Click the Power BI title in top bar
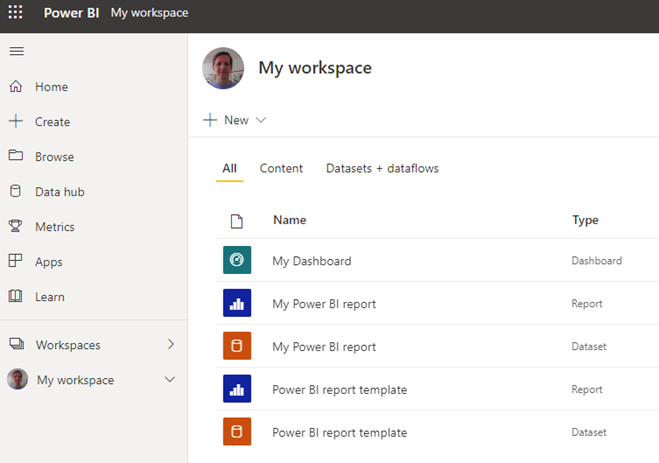This screenshot has height=463, width=659. click(71, 13)
